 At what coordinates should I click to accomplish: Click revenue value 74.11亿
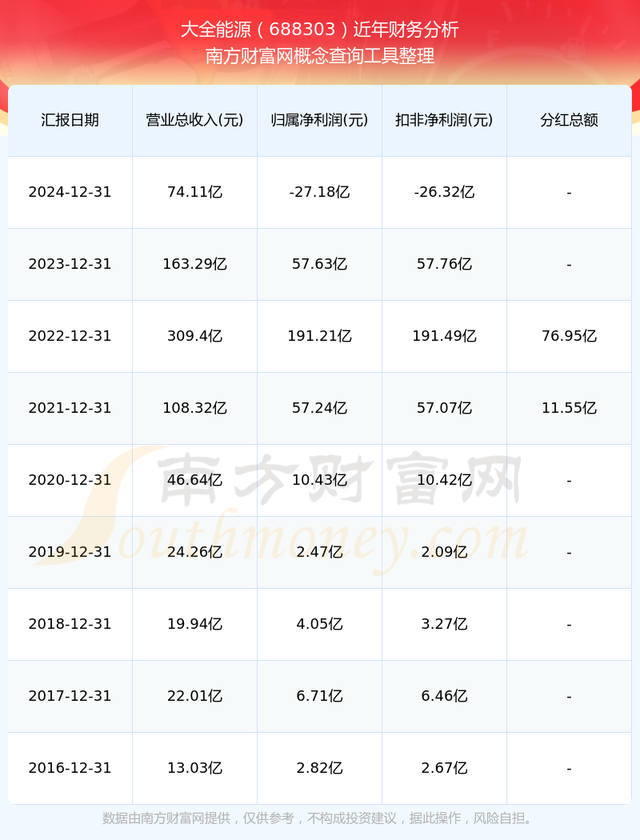click(x=195, y=192)
